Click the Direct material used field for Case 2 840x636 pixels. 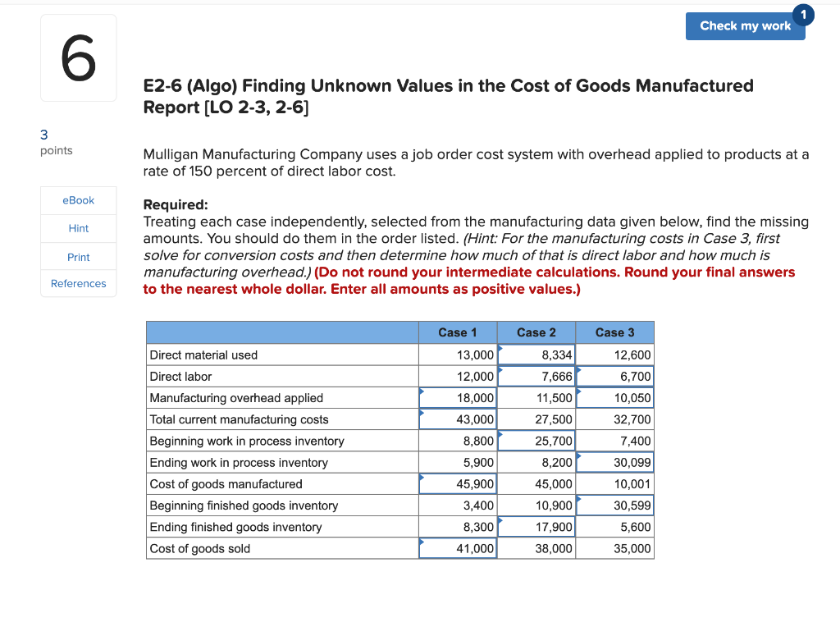coord(536,355)
